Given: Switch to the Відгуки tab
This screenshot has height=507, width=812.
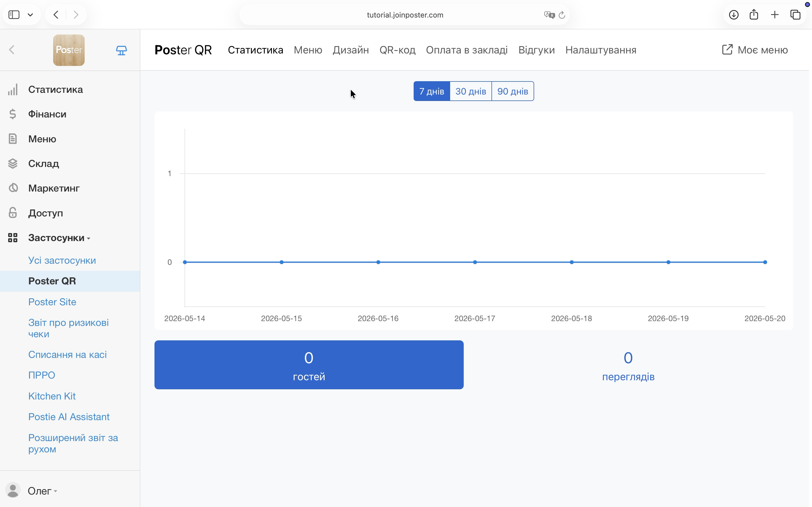Looking at the screenshot, I should click(536, 50).
